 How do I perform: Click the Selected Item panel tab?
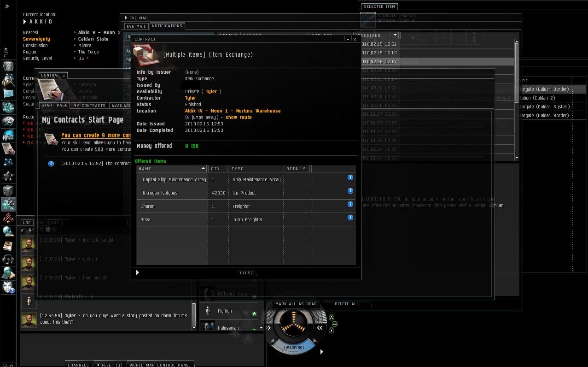click(x=379, y=6)
